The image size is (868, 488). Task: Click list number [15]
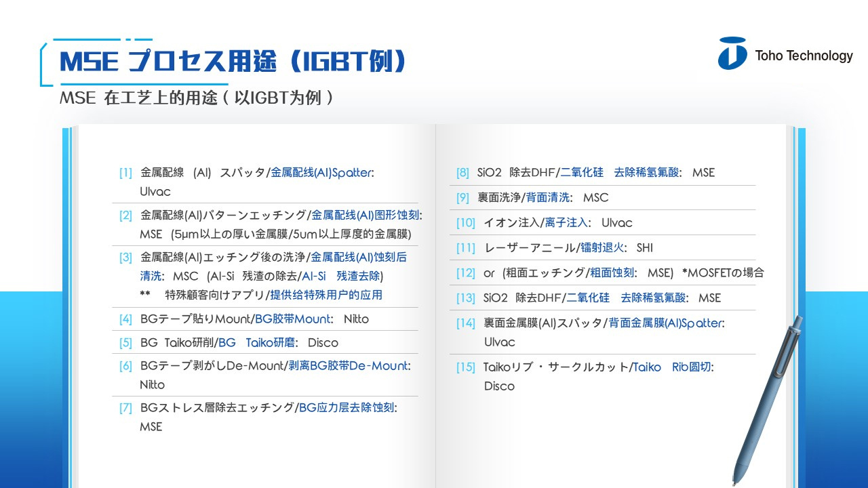[465, 367]
